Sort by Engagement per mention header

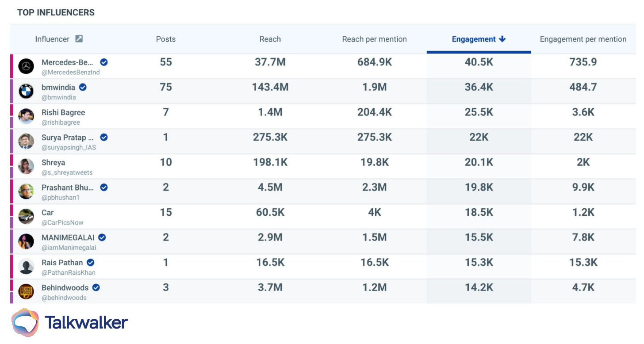583,39
